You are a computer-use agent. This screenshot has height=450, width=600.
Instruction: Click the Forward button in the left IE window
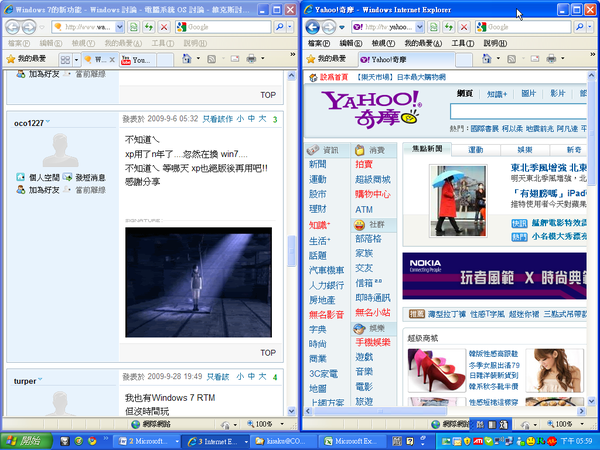click(x=29, y=27)
